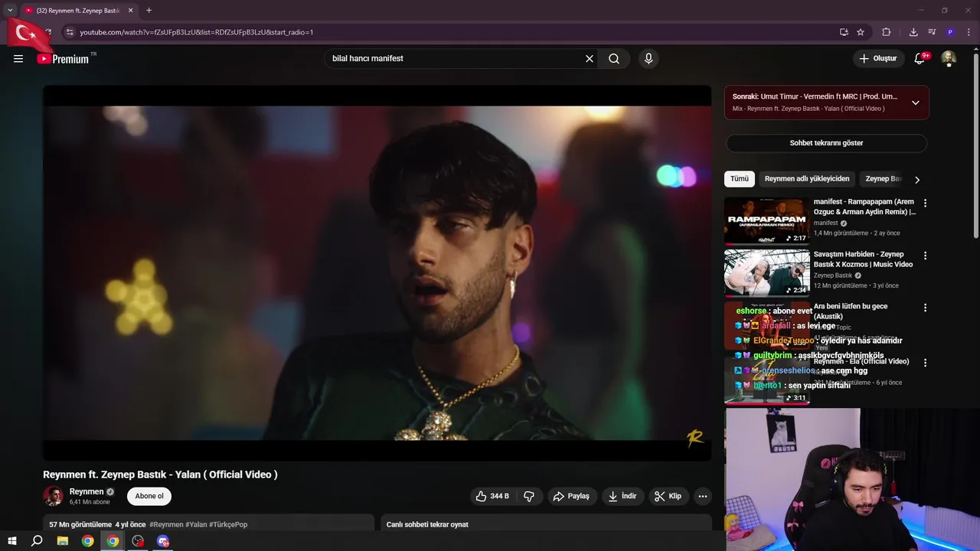Click the #TürkçePop hashtag
980x551 pixels.
pyautogui.click(x=228, y=524)
